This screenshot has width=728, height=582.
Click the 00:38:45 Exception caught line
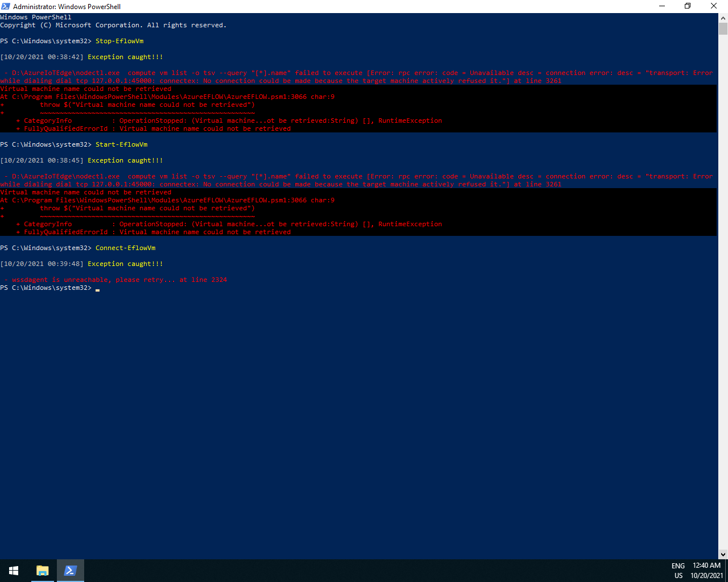[x=82, y=160]
